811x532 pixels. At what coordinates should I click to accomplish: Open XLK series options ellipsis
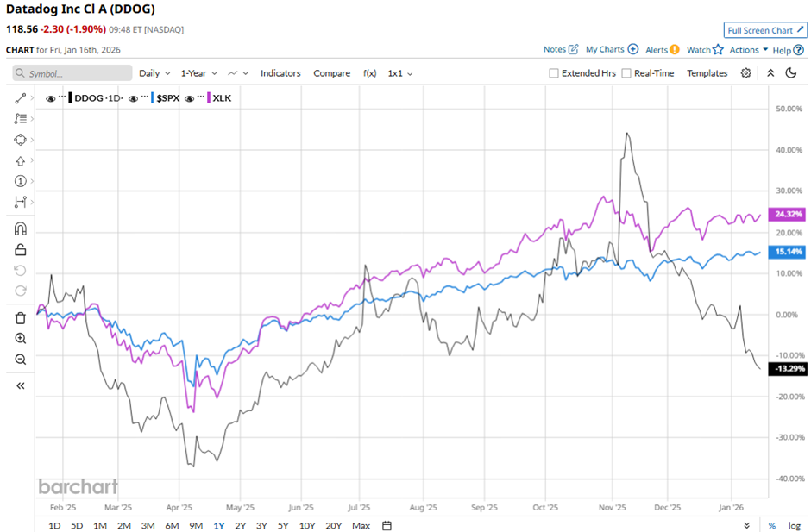pyautogui.click(x=201, y=97)
